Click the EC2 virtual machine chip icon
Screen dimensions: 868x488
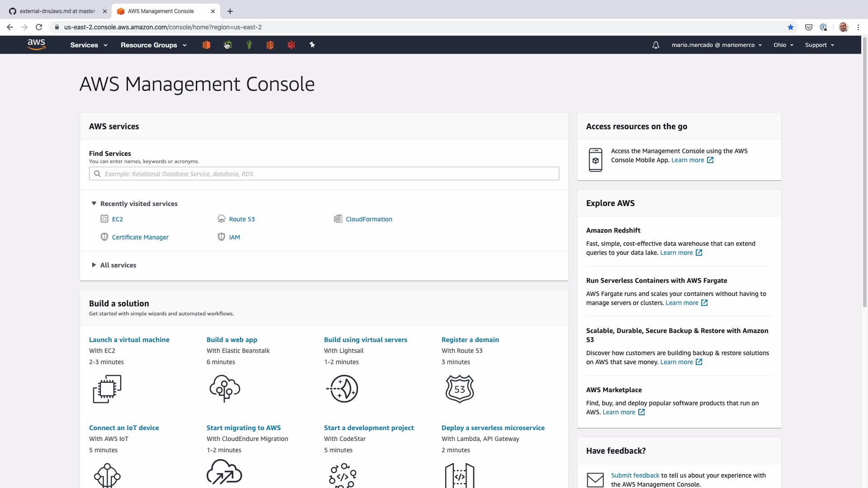(x=107, y=389)
